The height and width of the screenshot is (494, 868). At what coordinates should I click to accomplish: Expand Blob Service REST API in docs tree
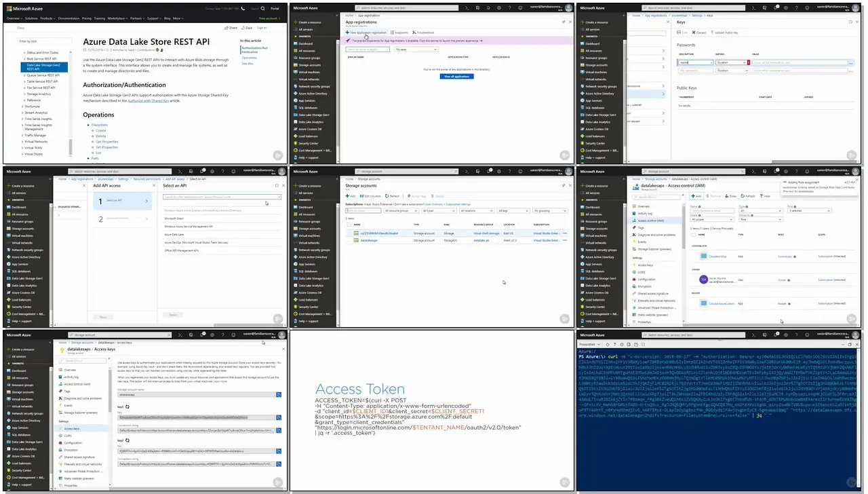(24, 59)
